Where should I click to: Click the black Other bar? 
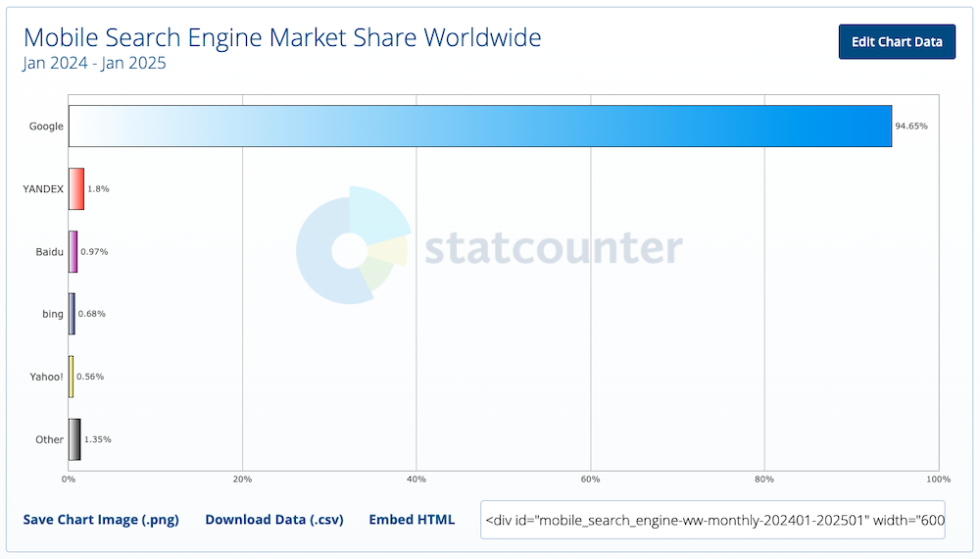click(74, 439)
